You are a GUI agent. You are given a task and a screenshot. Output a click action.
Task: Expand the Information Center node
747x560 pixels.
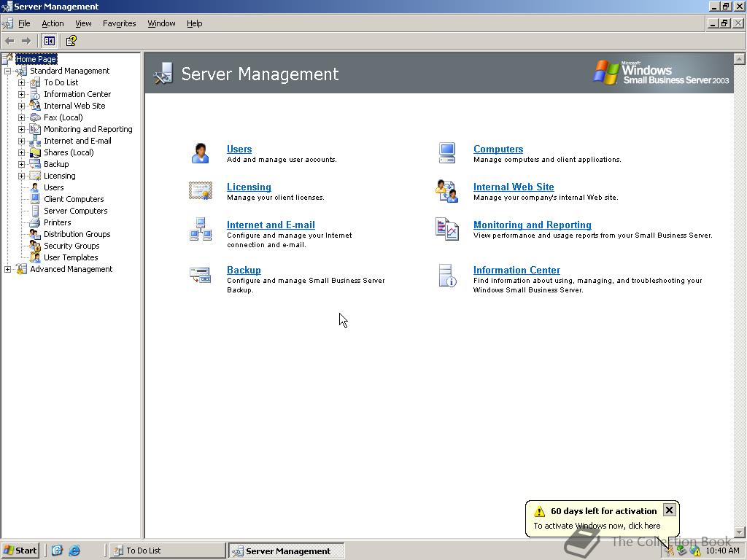21,94
